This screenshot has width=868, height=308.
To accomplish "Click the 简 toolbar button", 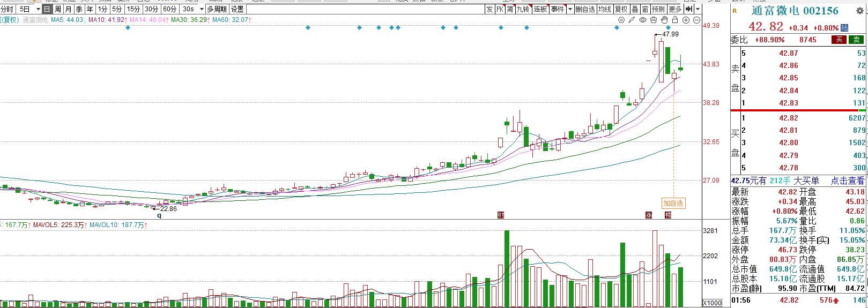I will coord(510,9).
